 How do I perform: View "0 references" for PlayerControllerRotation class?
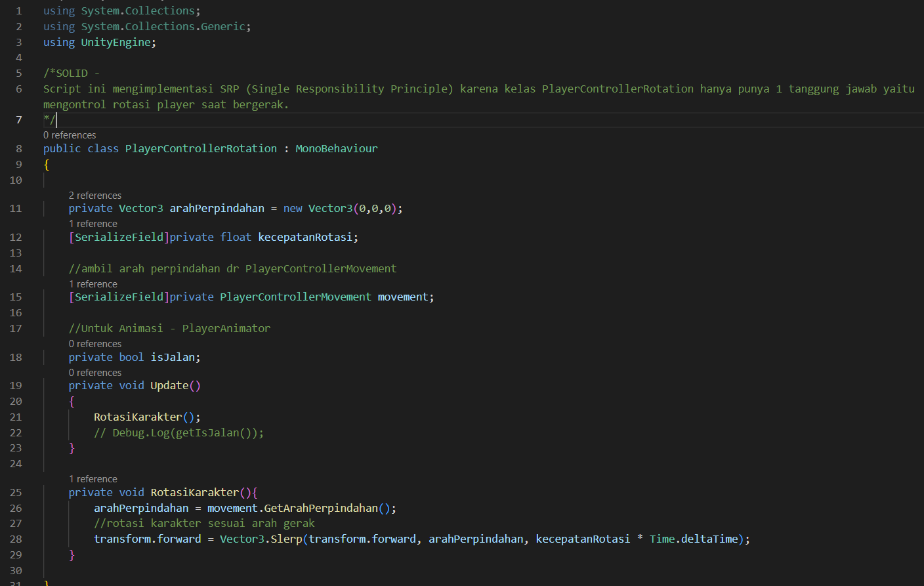[x=69, y=135]
